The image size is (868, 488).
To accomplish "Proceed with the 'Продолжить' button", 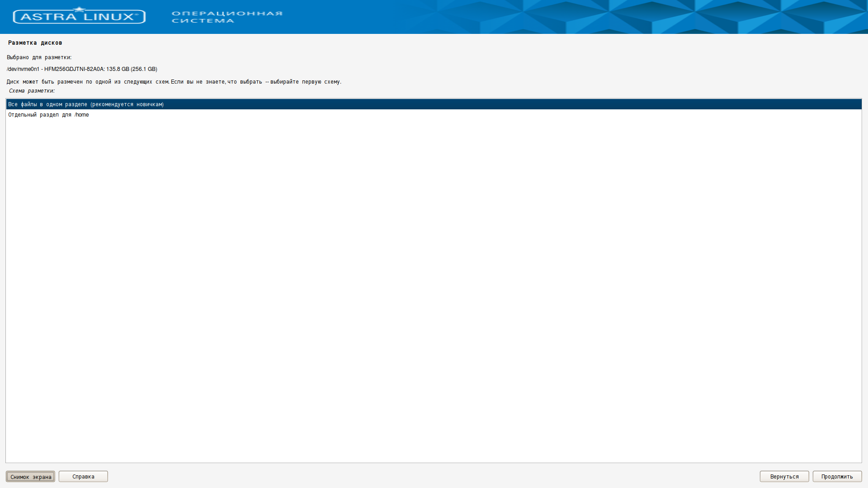I will [837, 477].
